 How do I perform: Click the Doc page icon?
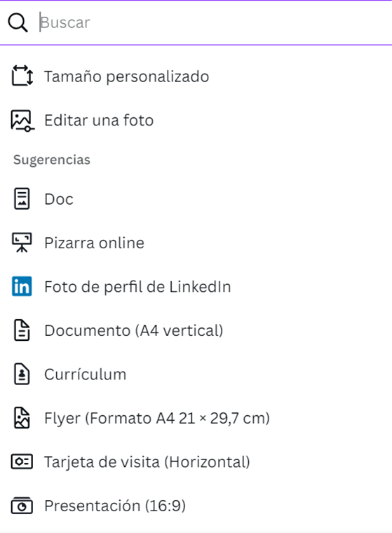22,198
